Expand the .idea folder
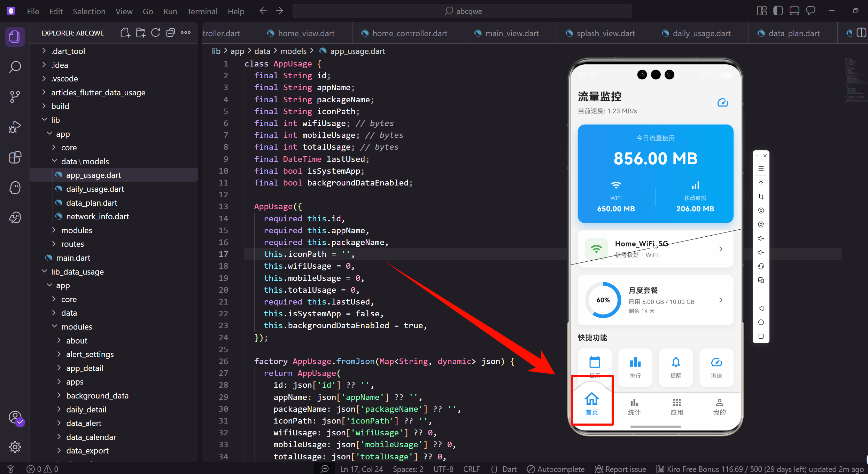Screen dimensions: 868x474 point(114,65)
